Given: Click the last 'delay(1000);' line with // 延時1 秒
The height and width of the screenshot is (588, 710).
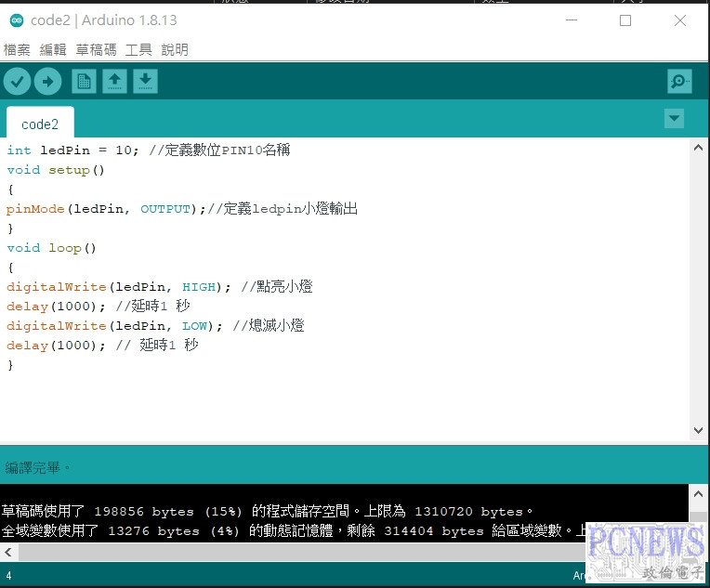Looking at the screenshot, I should coord(102,346).
